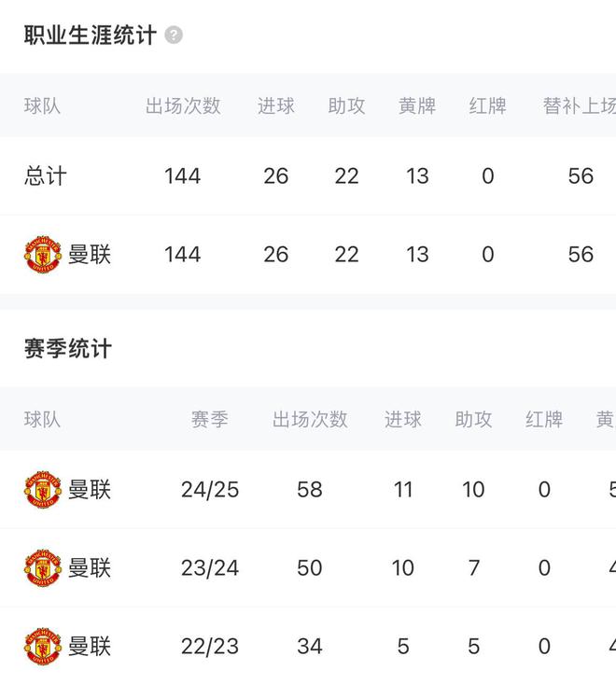
Task: Click the 助攻 column header in career table
Action: 346,105
